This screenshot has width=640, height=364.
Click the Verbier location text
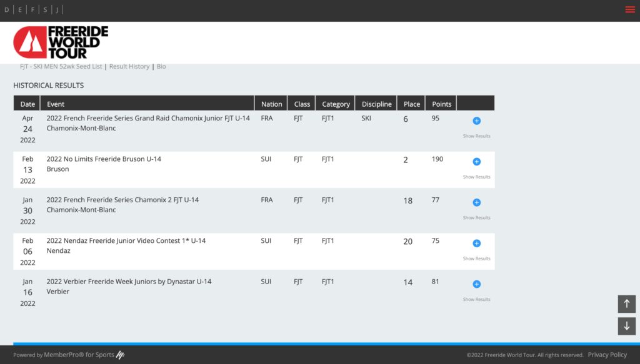coord(58,292)
